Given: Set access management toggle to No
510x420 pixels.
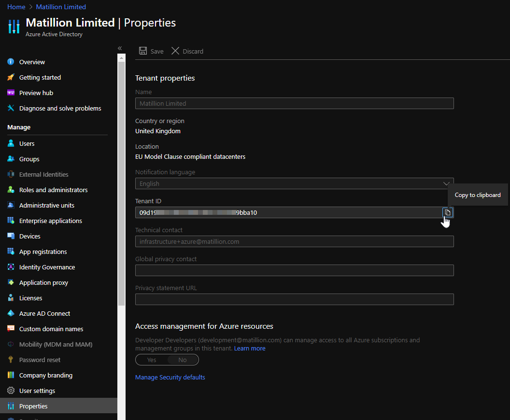Looking at the screenshot, I should tap(183, 360).
